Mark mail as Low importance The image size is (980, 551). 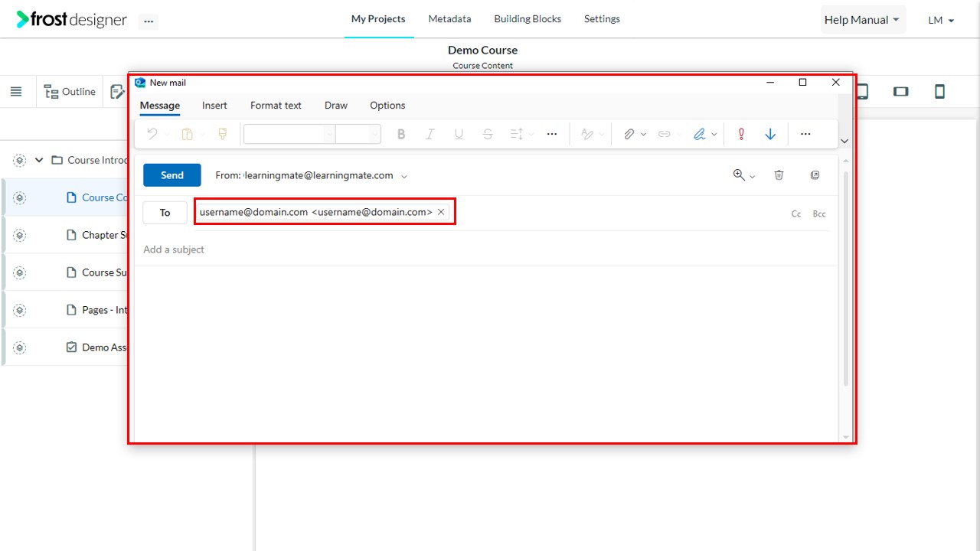[770, 135]
